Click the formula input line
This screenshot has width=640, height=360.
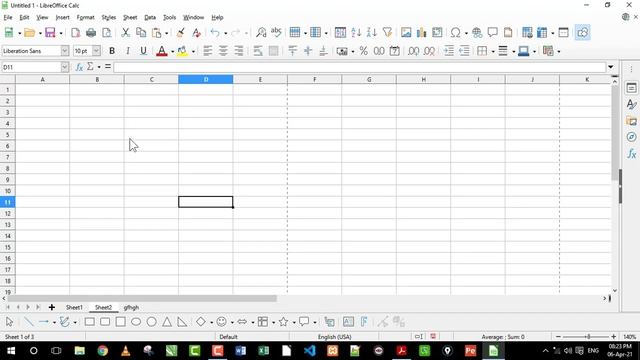pos(360,67)
